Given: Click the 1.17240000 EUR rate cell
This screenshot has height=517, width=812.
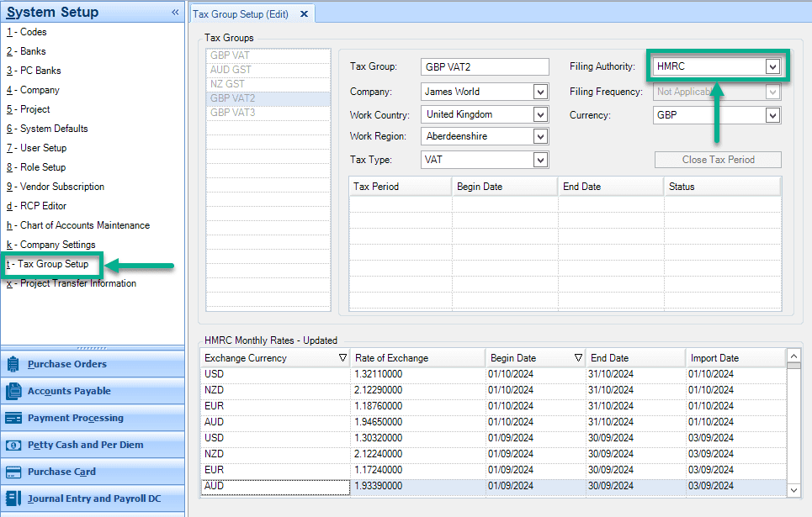Looking at the screenshot, I should tap(418, 470).
